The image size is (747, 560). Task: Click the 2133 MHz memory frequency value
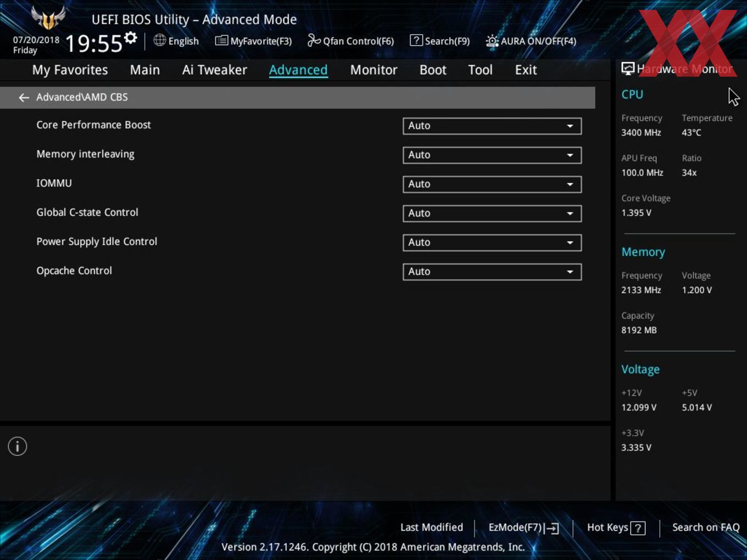(641, 290)
